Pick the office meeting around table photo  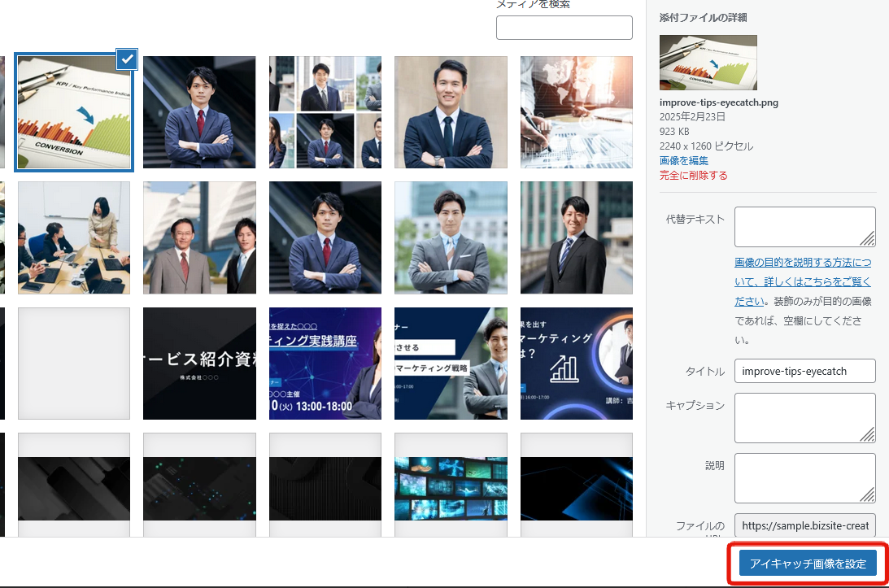point(74,237)
